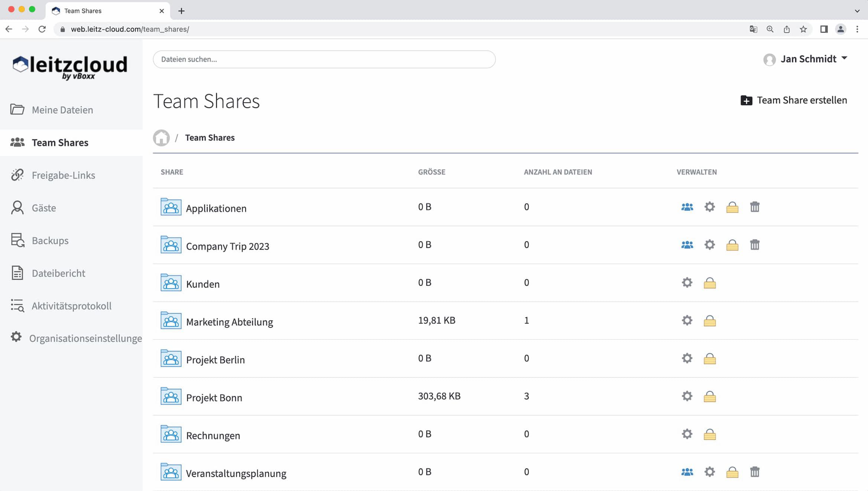Open members icon for Veranstaltungsplanung share
The height and width of the screenshot is (491, 868).
click(x=687, y=472)
